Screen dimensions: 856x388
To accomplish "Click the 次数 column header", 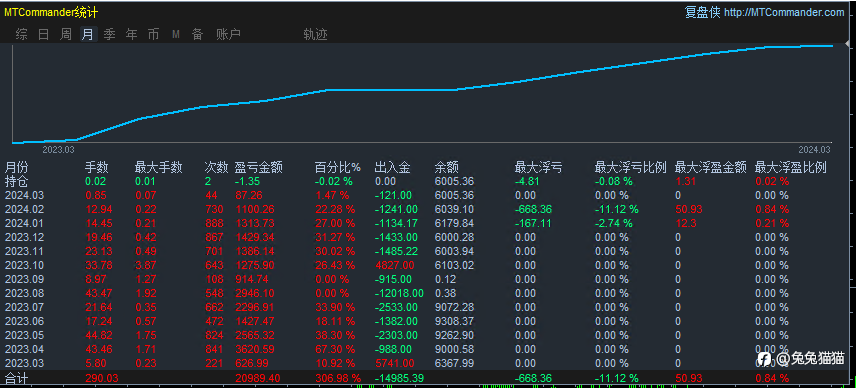I will pos(216,167).
